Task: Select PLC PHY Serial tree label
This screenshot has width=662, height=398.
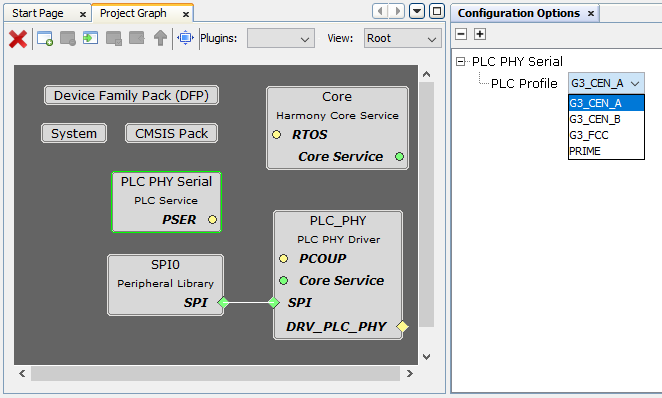Action: 517,62
